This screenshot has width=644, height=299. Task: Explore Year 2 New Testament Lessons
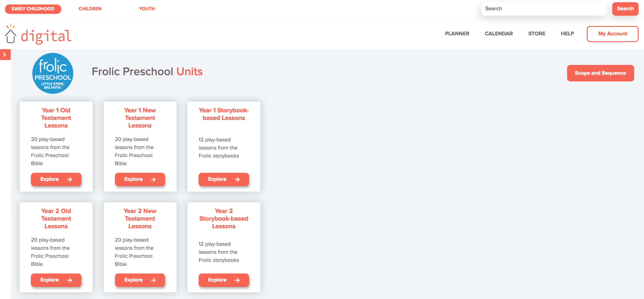pos(140,280)
